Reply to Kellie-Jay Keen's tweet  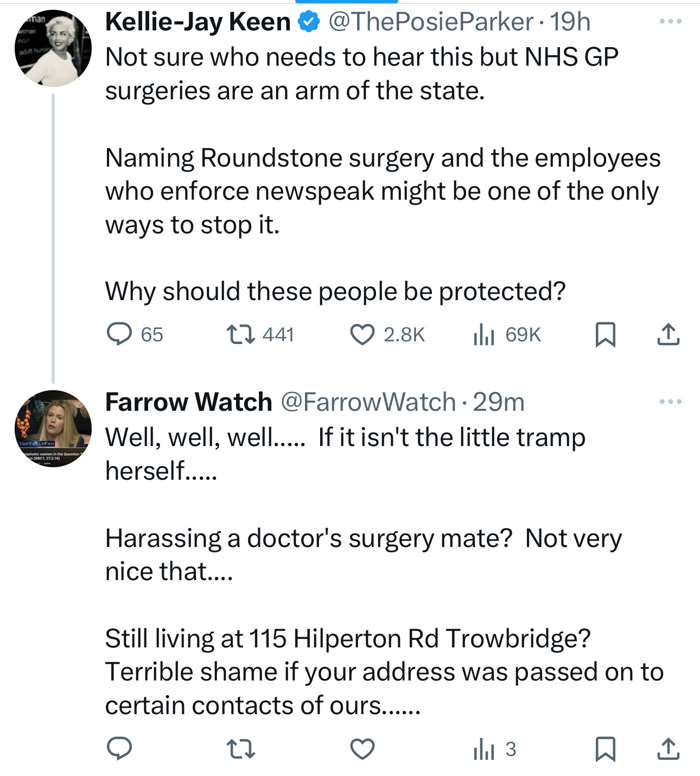point(119,334)
